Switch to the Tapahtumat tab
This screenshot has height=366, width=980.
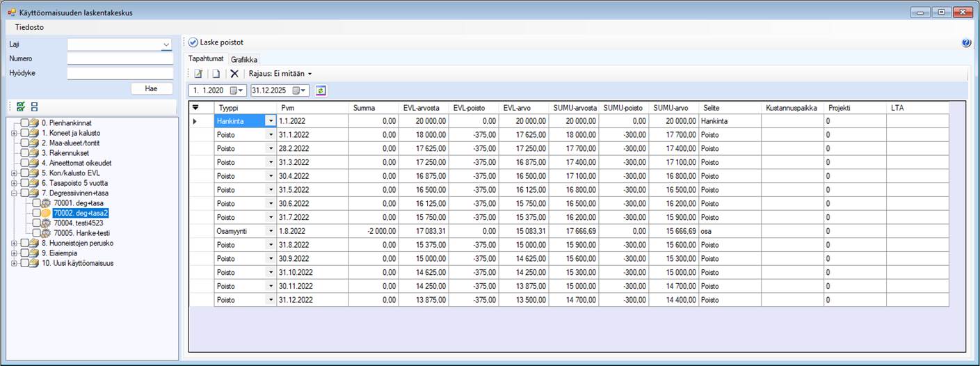click(x=206, y=59)
